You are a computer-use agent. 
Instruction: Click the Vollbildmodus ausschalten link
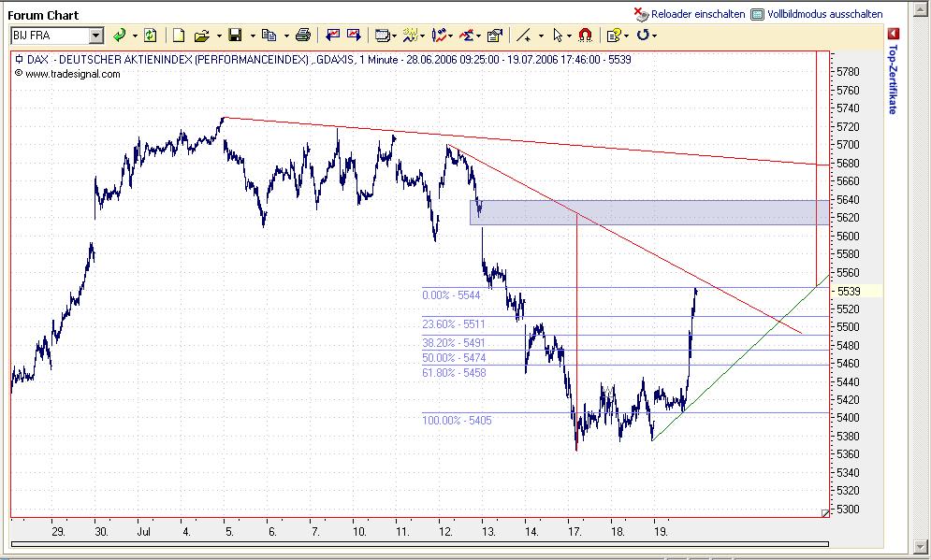coord(824,14)
